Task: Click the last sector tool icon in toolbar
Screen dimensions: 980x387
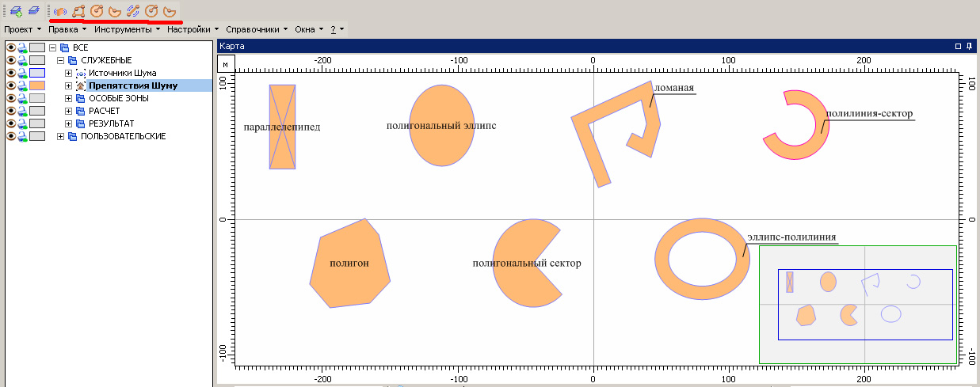Action: click(x=170, y=11)
